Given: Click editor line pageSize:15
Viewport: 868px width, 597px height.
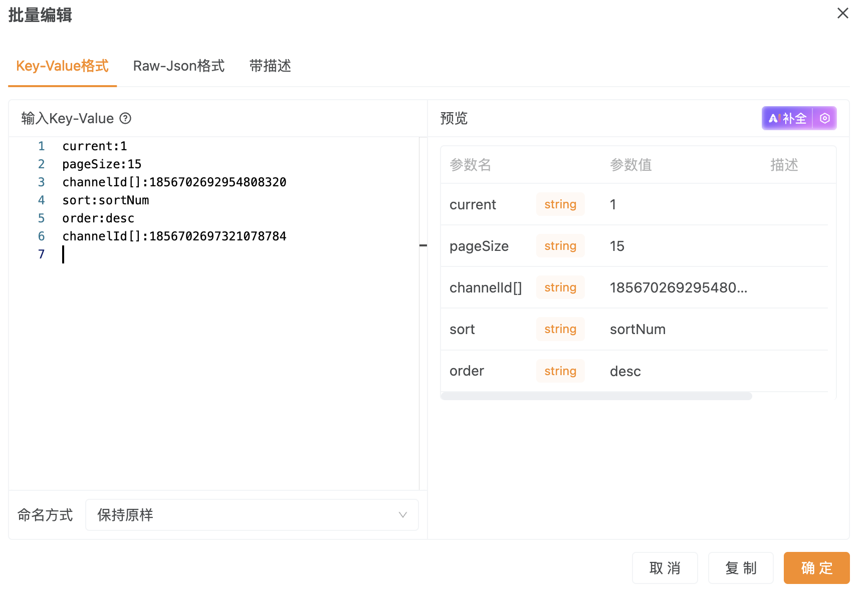Looking at the screenshot, I should [102, 164].
